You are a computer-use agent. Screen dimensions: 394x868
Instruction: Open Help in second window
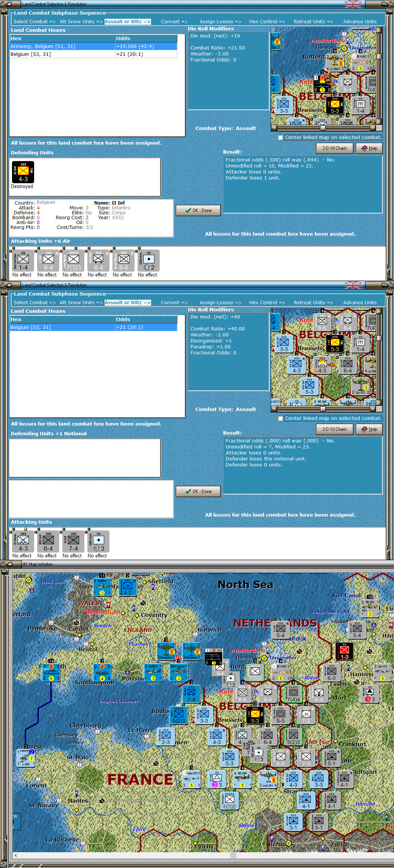tap(369, 429)
